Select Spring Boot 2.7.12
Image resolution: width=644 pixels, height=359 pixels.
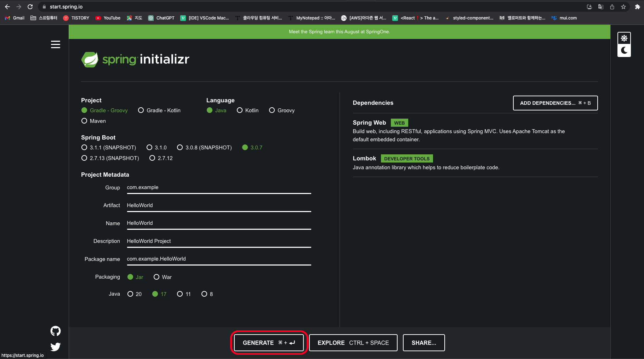click(x=161, y=158)
